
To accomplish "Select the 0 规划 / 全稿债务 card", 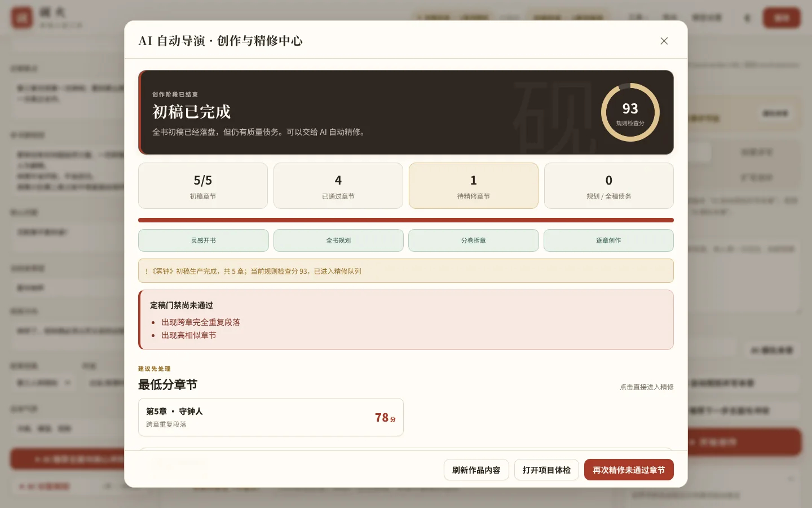I will 609,186.
